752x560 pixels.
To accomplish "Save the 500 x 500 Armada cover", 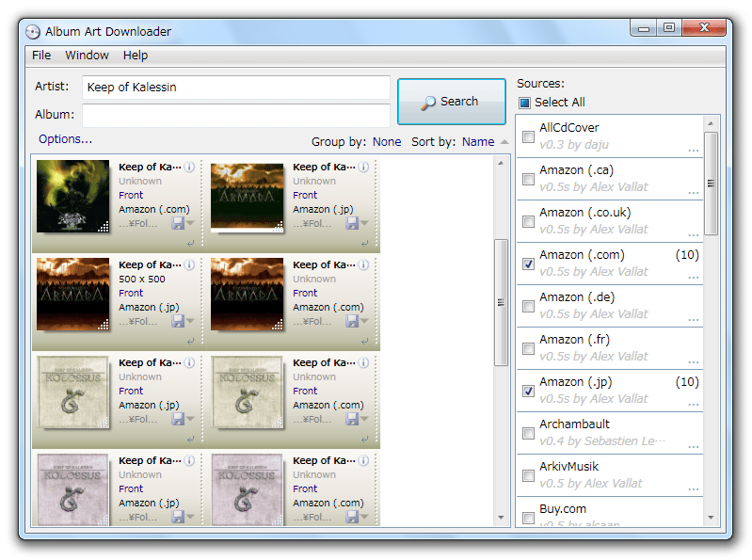I will [x=178, y=321].
